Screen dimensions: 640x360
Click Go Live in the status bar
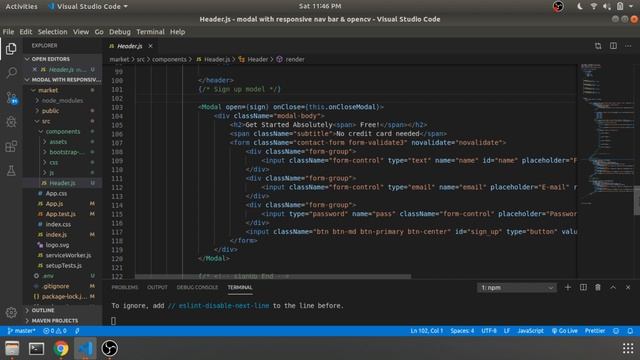[565, 331]
